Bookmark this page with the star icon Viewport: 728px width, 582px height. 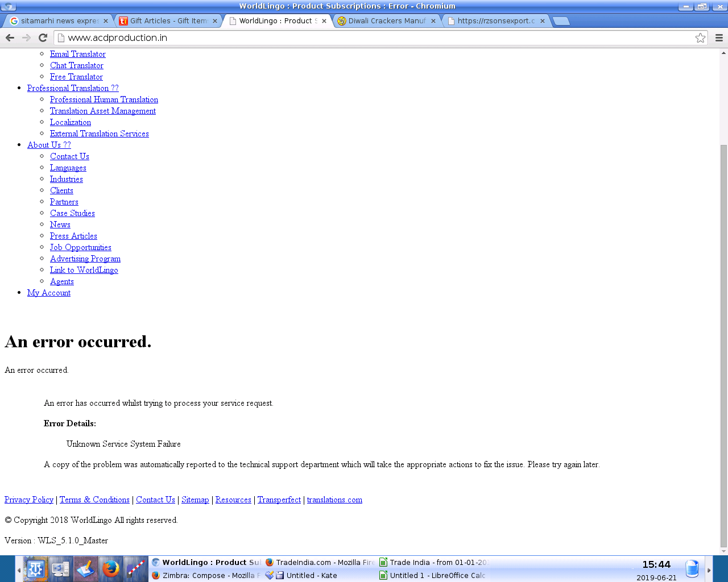pos(700,38)
